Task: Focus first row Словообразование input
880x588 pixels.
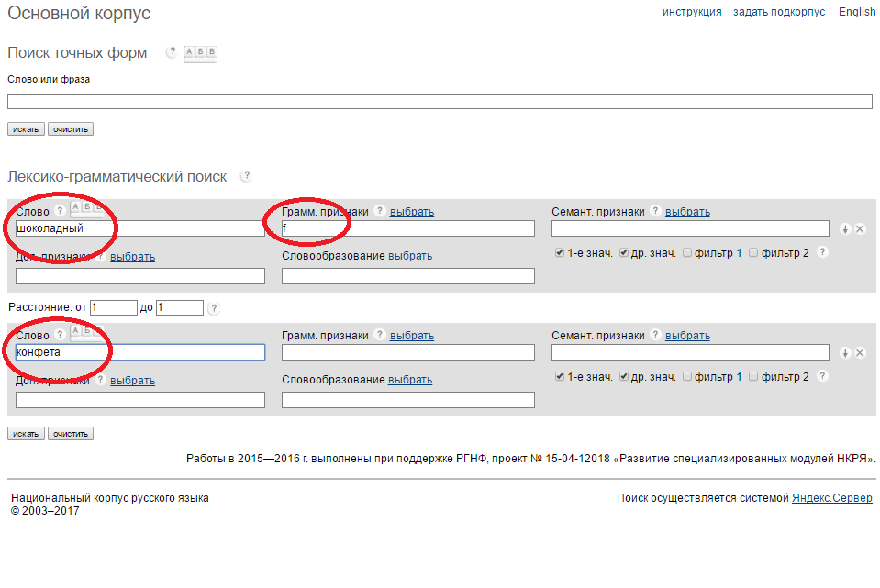Action: coord(408,276)
